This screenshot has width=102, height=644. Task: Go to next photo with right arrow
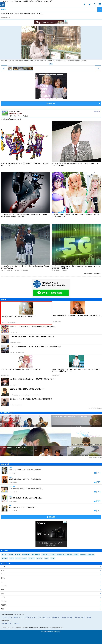tap(98, 68)
